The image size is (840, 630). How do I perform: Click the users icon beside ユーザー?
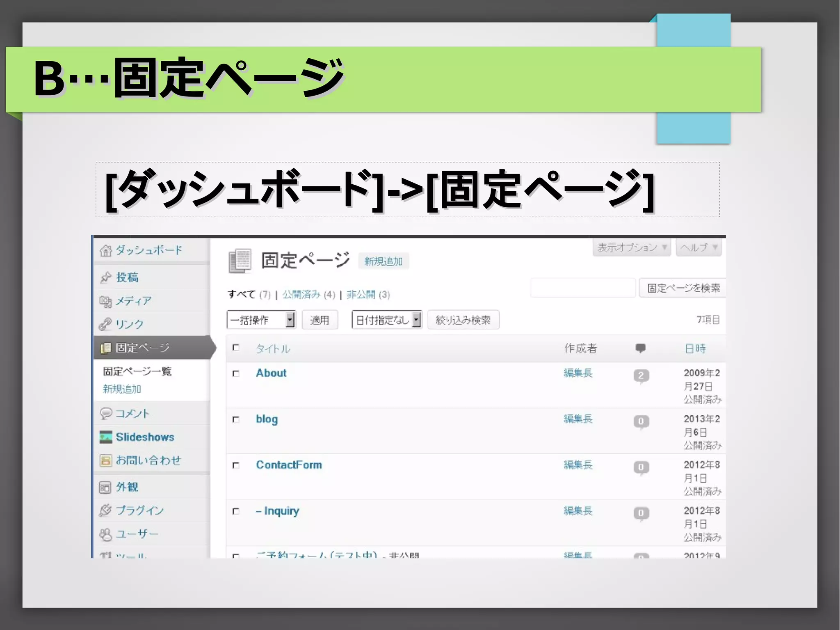click(105, 534)
